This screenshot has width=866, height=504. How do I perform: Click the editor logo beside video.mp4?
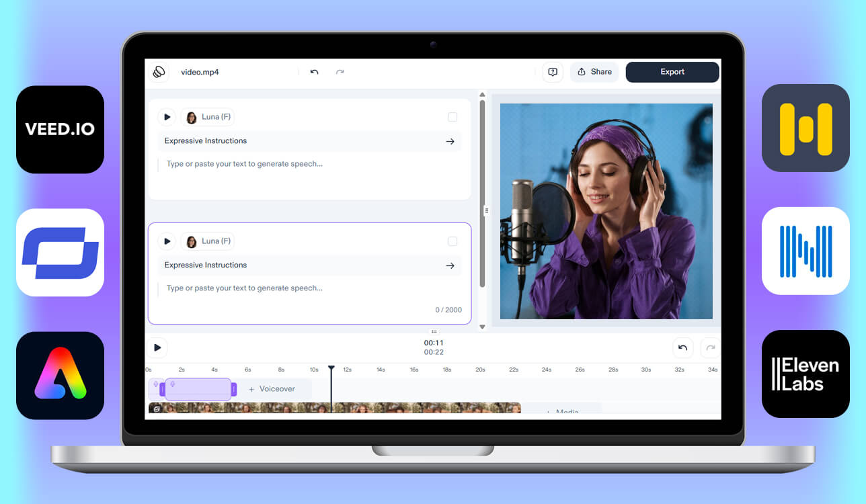click(159, 72)
